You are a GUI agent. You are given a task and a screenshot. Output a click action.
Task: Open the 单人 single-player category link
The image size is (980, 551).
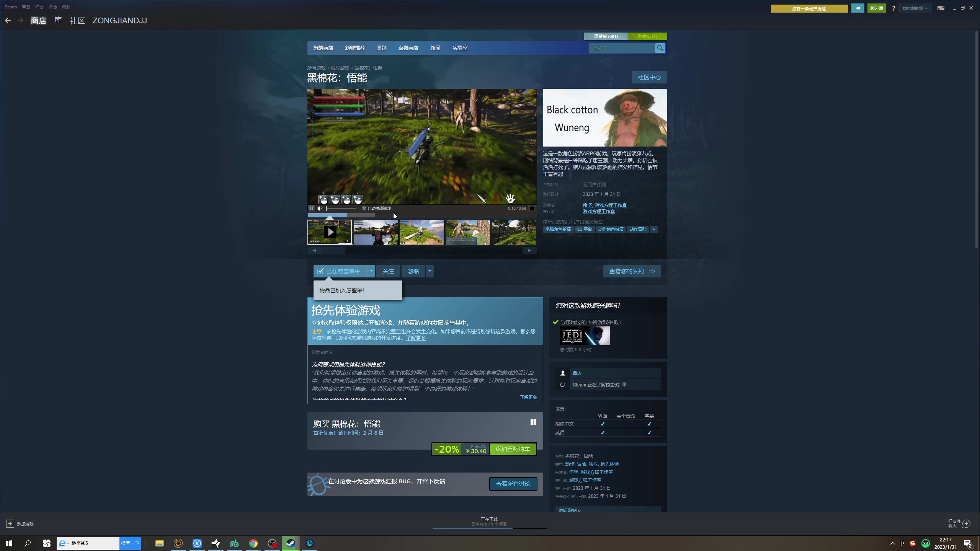577,373
